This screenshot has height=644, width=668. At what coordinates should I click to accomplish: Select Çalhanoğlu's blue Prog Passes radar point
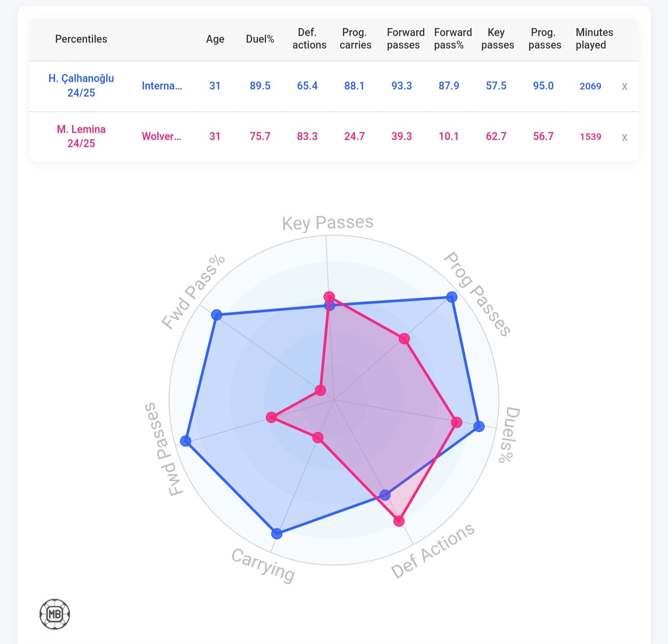click(x=451, y=297)
